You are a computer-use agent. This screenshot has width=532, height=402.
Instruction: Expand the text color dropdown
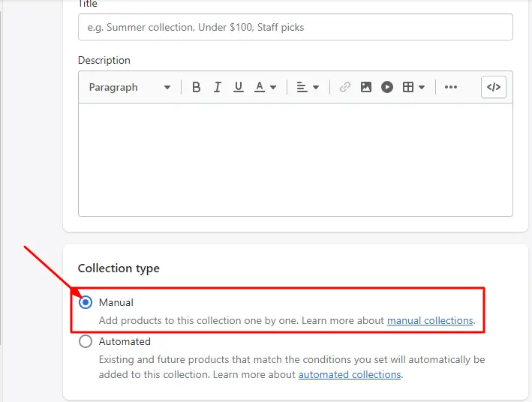pos(266,87)
